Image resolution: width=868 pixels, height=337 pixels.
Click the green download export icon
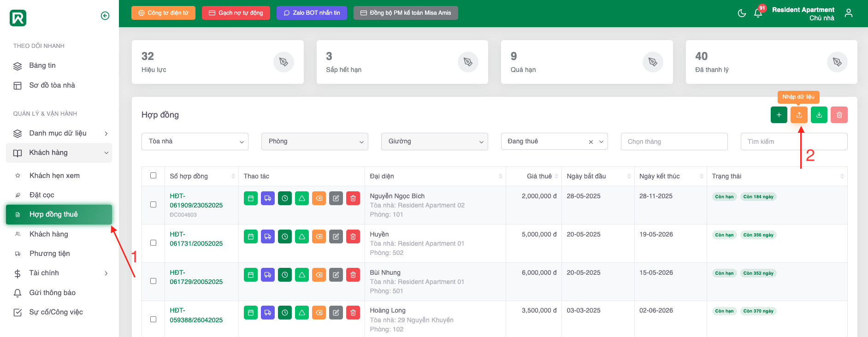point(819,115)
